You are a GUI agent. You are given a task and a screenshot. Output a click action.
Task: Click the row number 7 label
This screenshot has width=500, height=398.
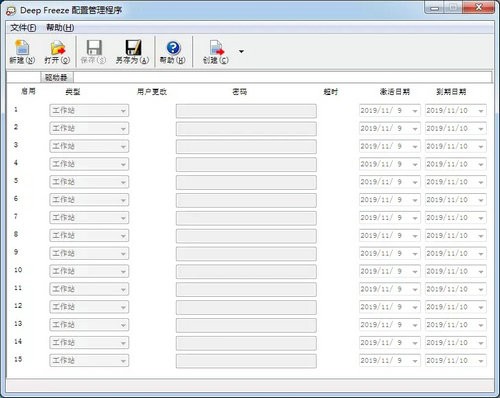16,216
